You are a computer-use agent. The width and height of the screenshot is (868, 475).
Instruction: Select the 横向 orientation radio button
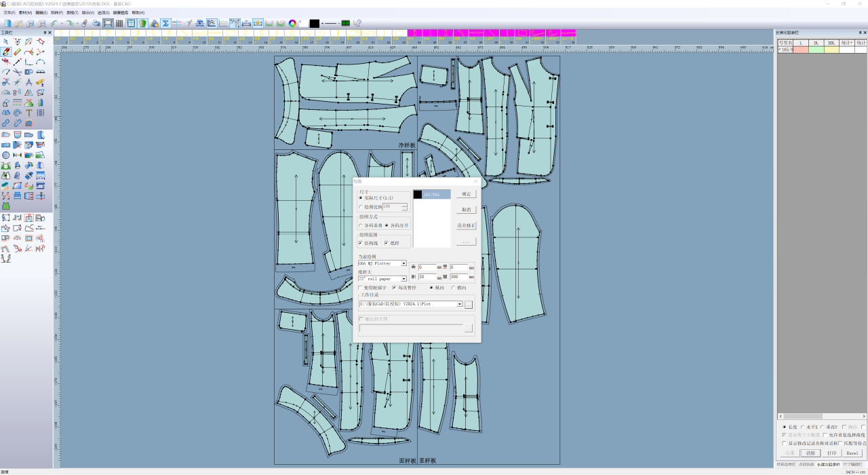(453, 288)
